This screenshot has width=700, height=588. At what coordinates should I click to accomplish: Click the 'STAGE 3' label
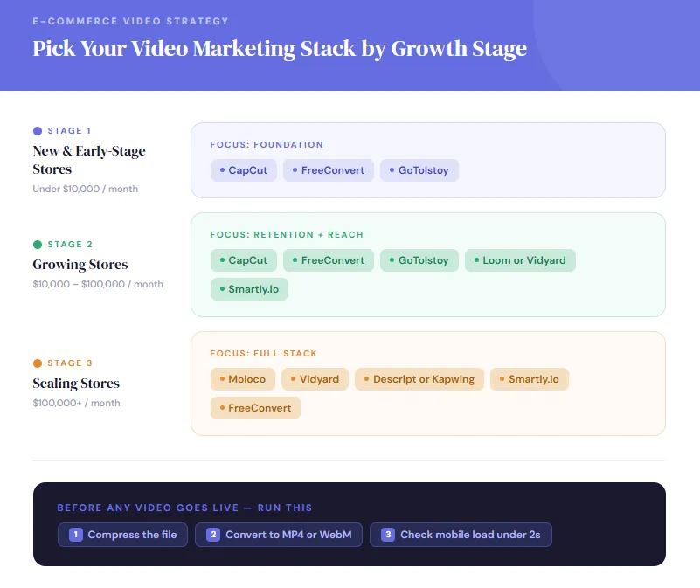tap(70, 363)
